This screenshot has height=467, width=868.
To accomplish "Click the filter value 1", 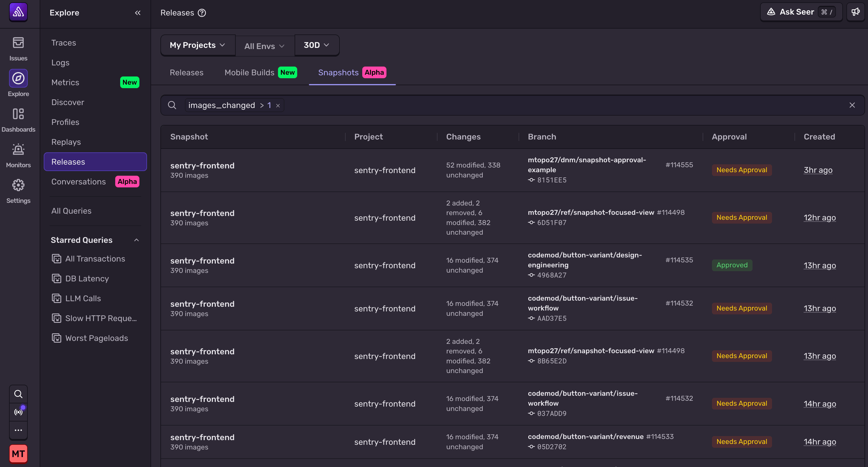I will pyautogui.click(x=269, y=105).
